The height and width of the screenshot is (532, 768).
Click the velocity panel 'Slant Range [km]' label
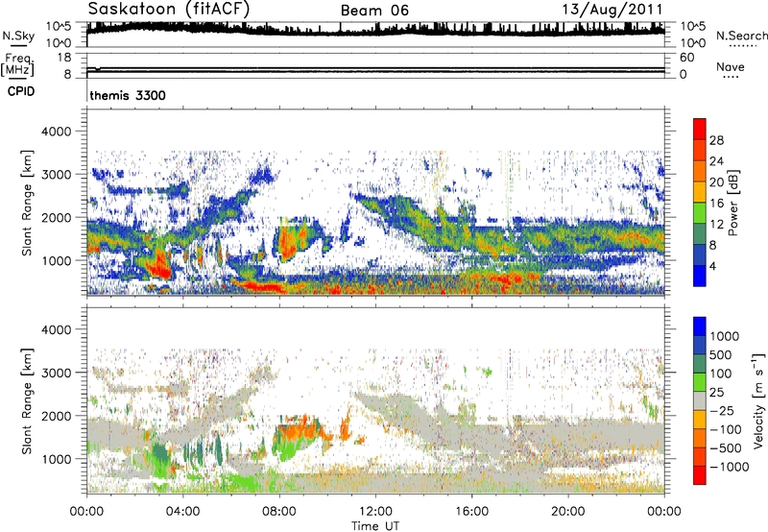[27, 401]
